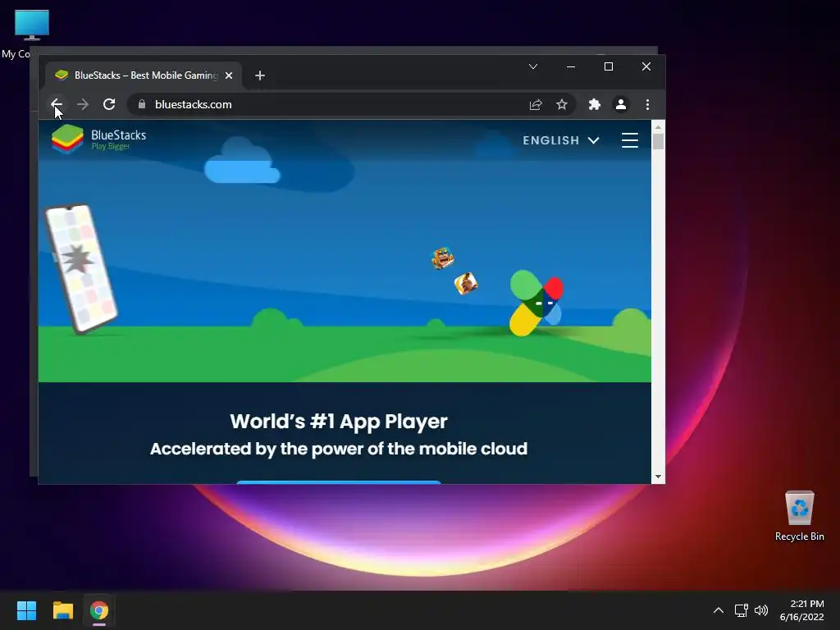
Task: Click the lower flying game icon
Action: point(466,283)
